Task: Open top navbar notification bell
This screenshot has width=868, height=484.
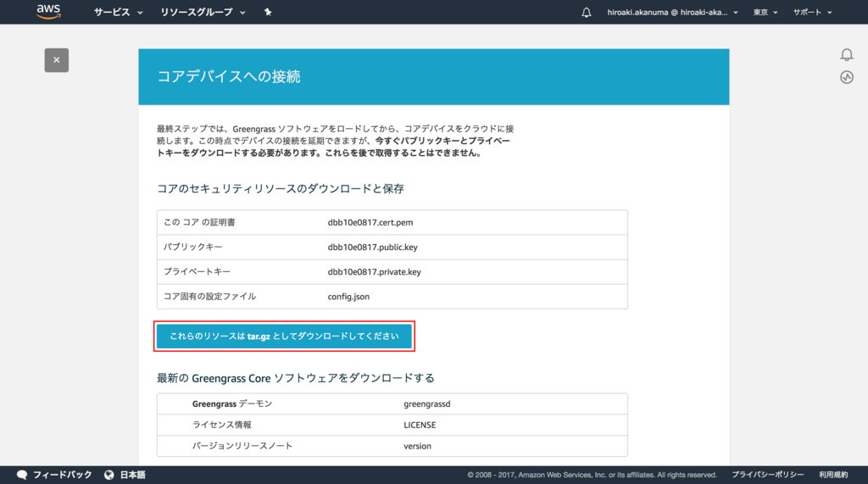Action: tap(587, 12)
